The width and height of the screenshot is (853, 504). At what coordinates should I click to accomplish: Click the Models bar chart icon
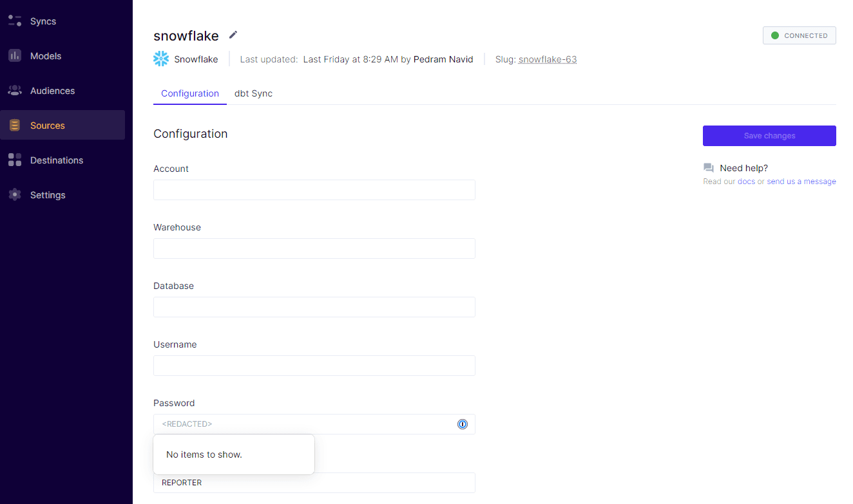[x=15, y=56]
